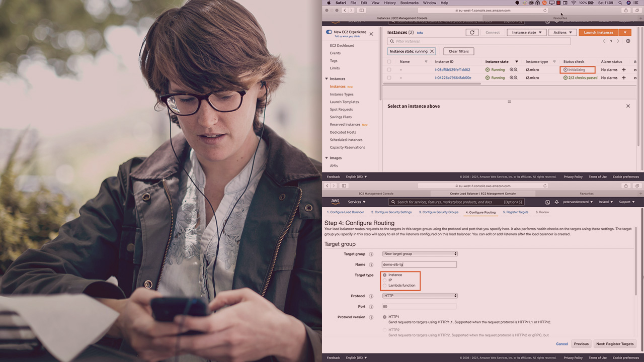Toggle the New EC2 Experience switch
The image size is (644, 362).
click(x=329, y=32)
